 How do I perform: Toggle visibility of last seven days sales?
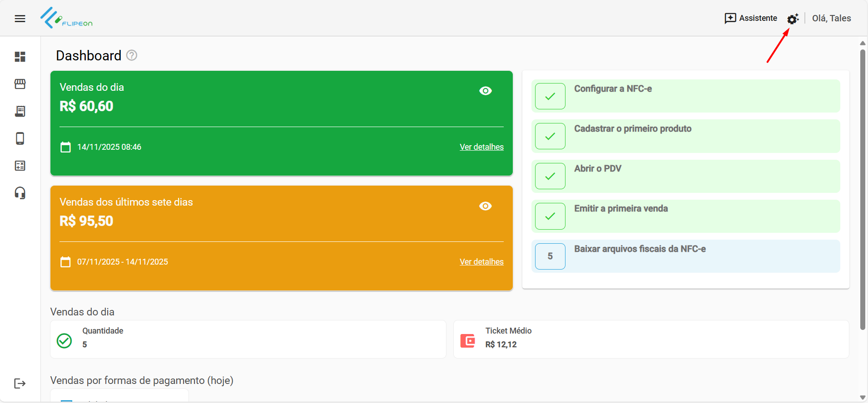486,206
